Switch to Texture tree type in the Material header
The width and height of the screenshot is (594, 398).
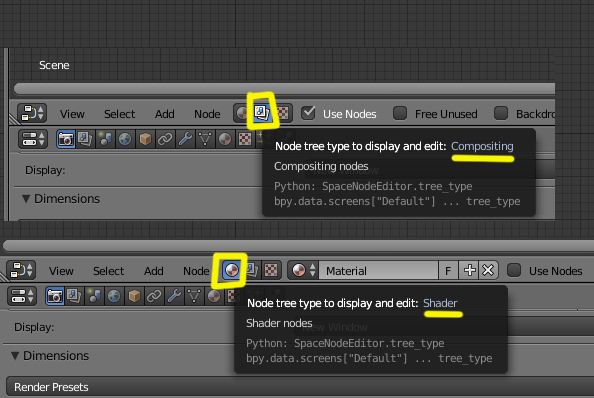271,270
